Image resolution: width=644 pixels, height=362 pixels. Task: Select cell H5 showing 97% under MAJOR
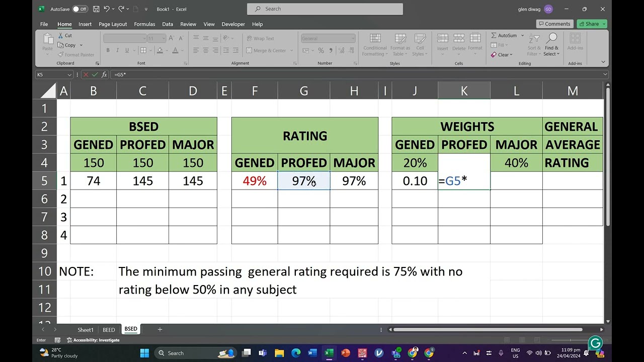pyautogui.click(x=354, y=181)
